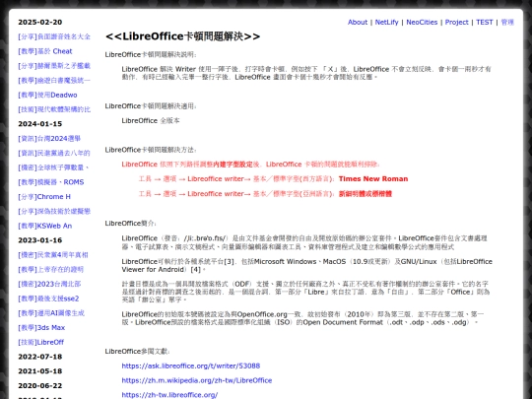Click the 'LibreOffice簡介:' section heading

[131, 224]
